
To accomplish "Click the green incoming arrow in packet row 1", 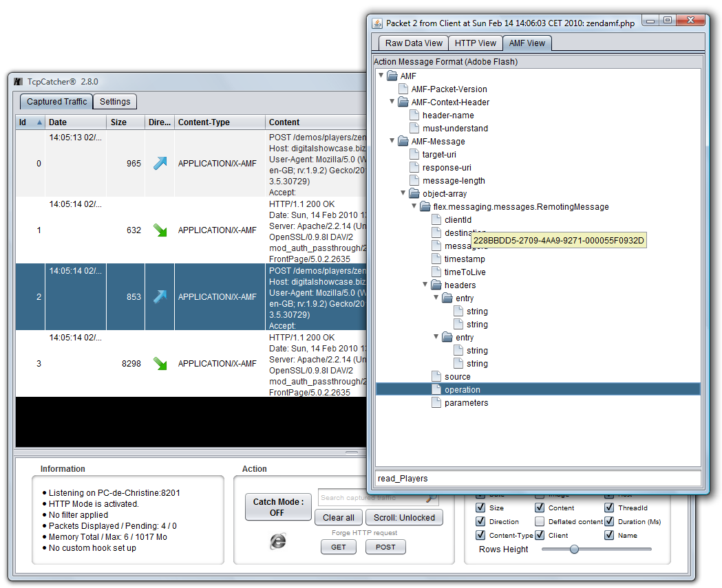I will coord(160,230).
